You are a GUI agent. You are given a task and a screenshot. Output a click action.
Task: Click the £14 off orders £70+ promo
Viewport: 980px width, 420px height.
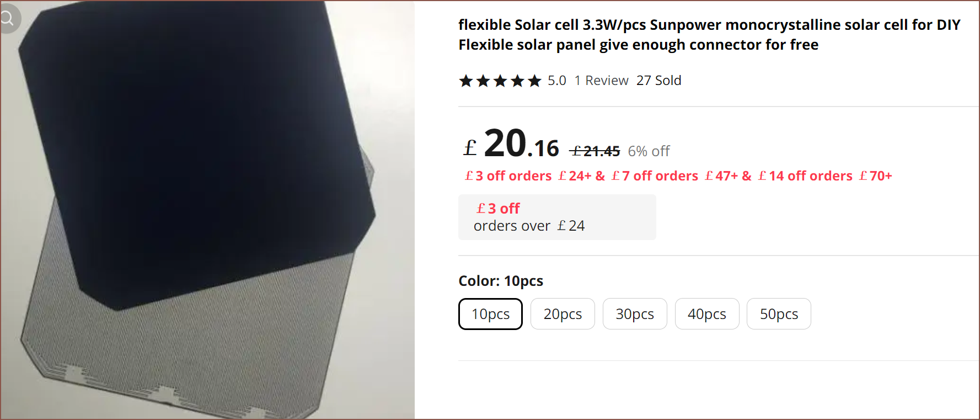point(825,176)
